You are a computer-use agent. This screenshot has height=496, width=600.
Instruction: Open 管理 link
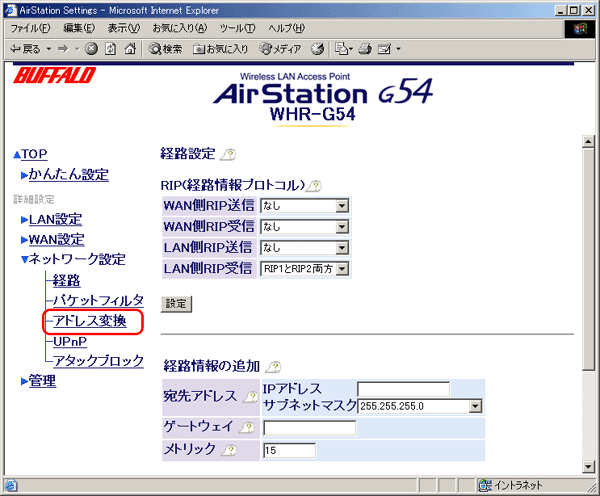tap(42, 381)
